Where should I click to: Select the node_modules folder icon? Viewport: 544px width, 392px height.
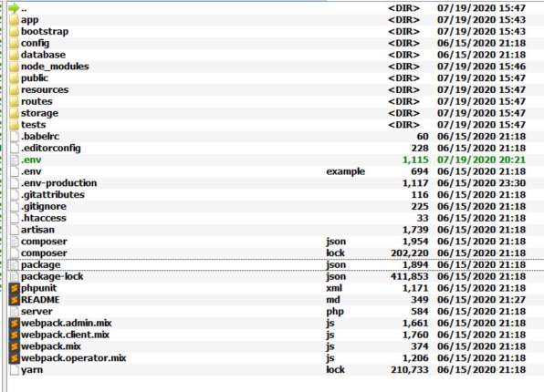click(x=14, y=67)
